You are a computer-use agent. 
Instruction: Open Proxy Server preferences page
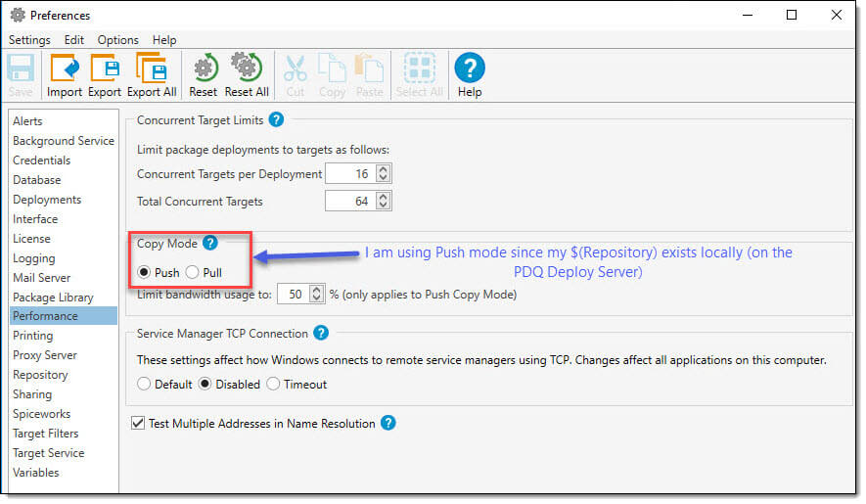tap(64, 355)
